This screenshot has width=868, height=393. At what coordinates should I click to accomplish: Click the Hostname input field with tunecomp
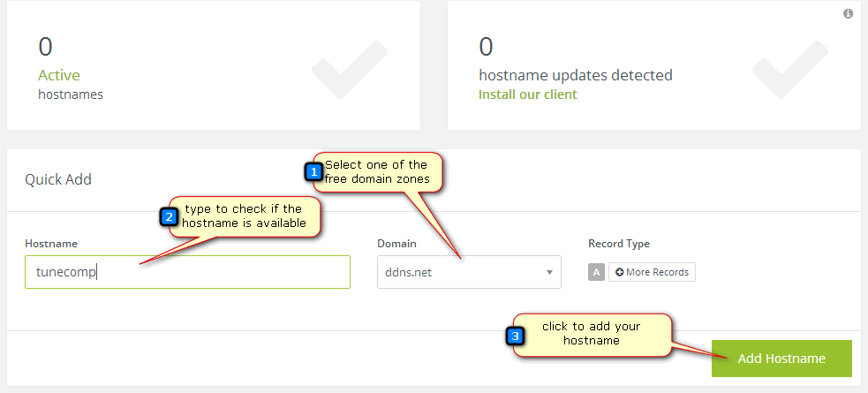point(188,272)
